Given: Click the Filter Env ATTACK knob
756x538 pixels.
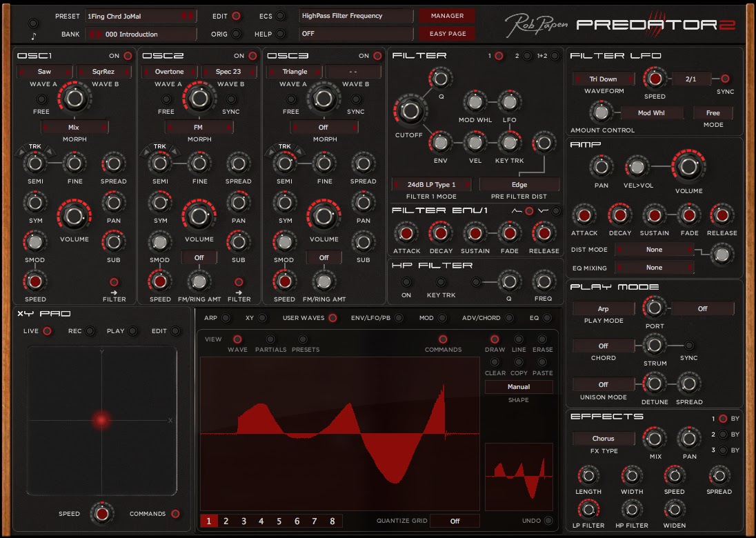Looking at the screenshot, I should point(406,233).
